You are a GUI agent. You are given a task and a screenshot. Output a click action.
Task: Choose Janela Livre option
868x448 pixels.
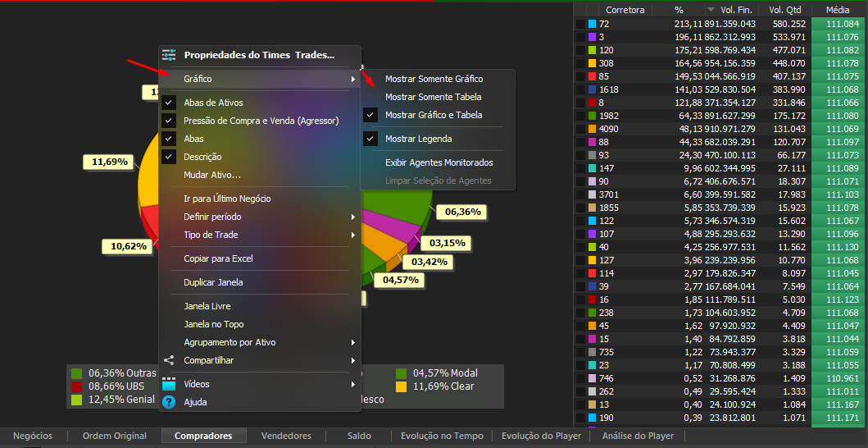pyautogui.click(x=207, y=306)
